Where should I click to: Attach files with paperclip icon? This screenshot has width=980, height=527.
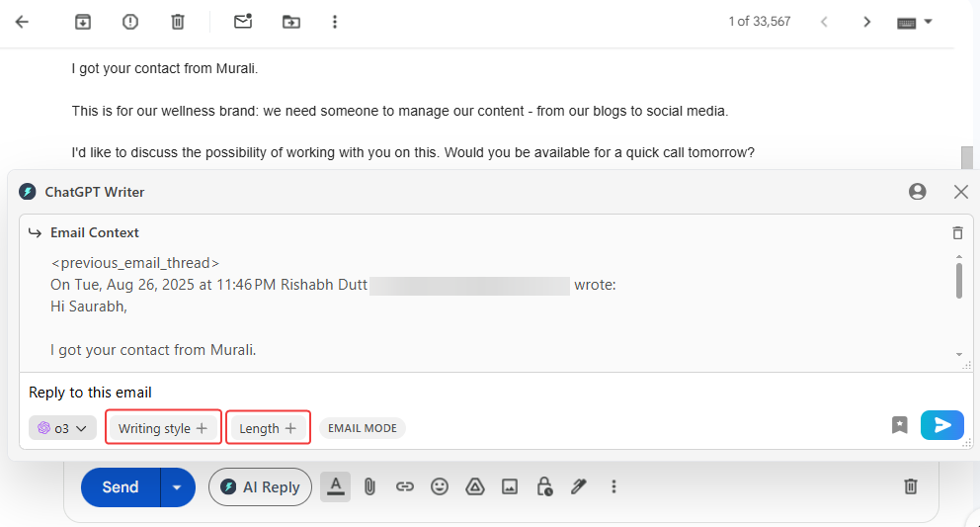[370, 486]
